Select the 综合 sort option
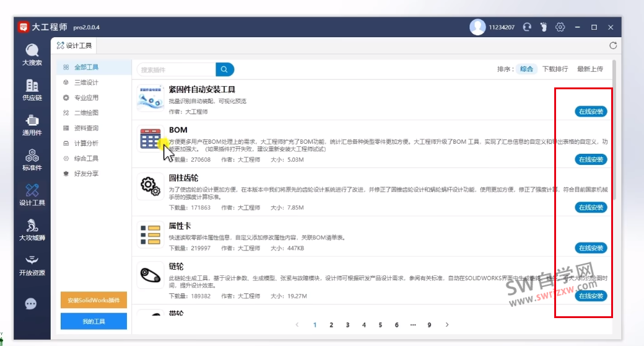The width and height of the screenshot is (644, 346). pyautogui.click(x=526, y=69)
